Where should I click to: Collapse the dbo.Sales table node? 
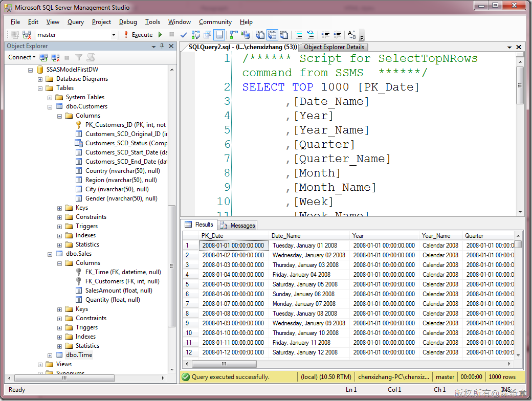(x=50, y=254)
